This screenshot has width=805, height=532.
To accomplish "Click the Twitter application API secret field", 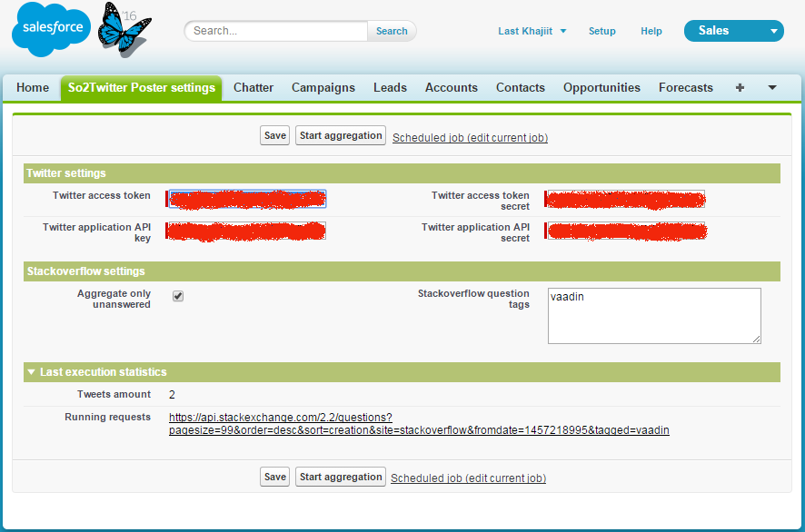I will coord(626,231).
